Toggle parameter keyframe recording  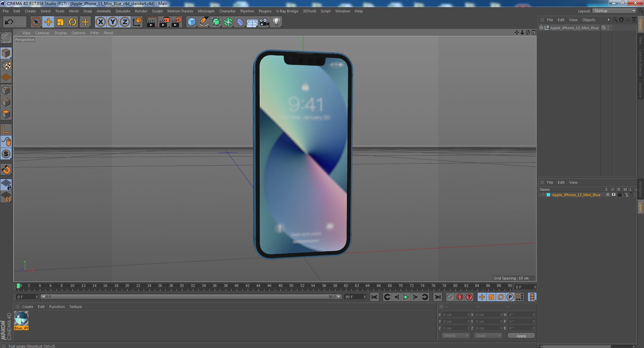click(510, 297)
